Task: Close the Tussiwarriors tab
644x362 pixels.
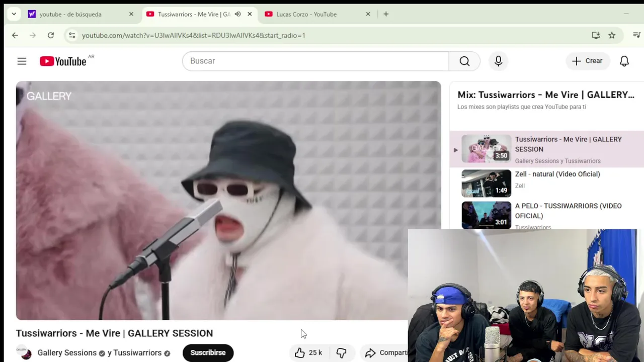Action: click(x=250, y=14)
